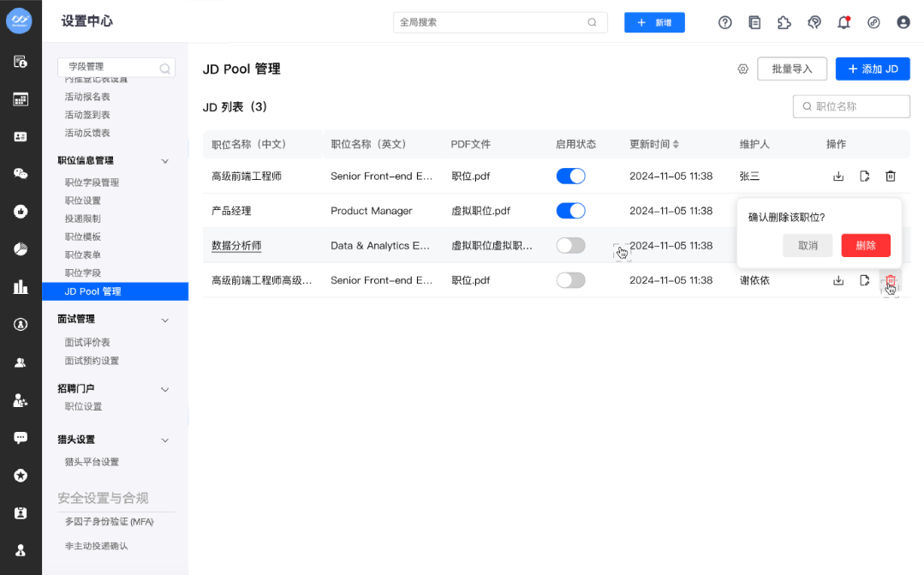Open 多因子身份验证 (MFA) setting

(109, 521)
